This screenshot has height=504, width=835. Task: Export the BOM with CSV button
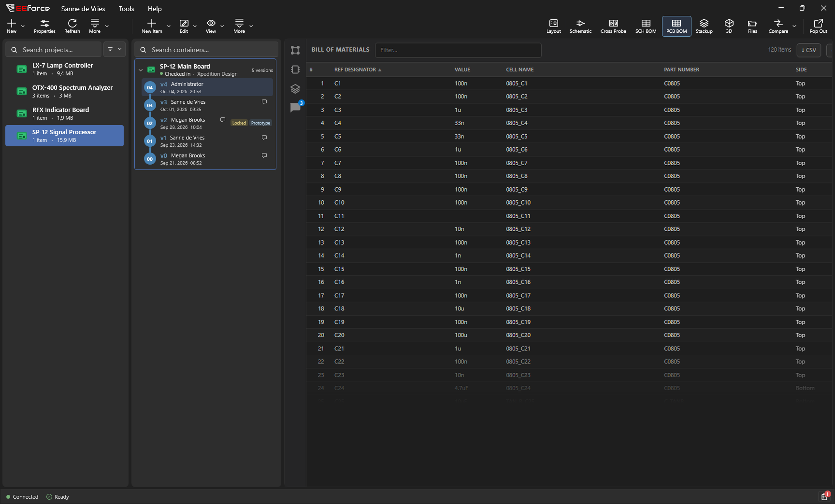point(809,50)
